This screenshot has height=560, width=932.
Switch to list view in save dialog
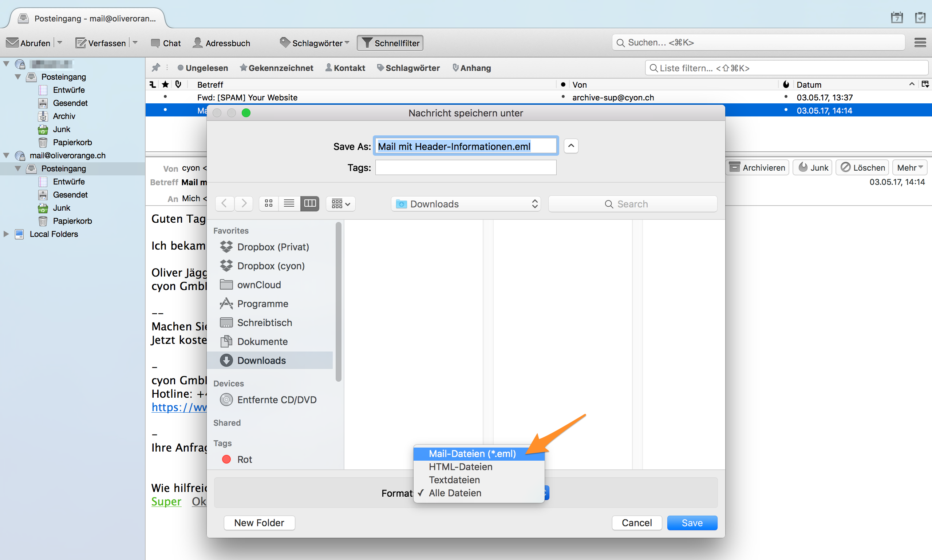[x=289, y=204]
